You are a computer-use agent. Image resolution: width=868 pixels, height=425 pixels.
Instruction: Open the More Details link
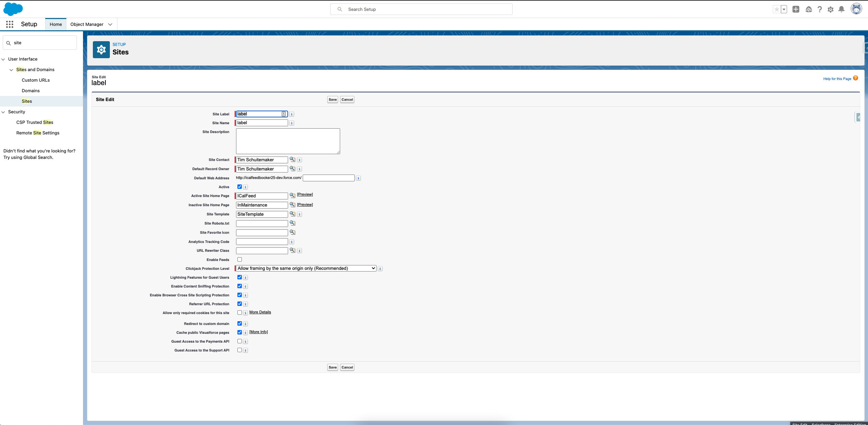click(x=260, y=312)
